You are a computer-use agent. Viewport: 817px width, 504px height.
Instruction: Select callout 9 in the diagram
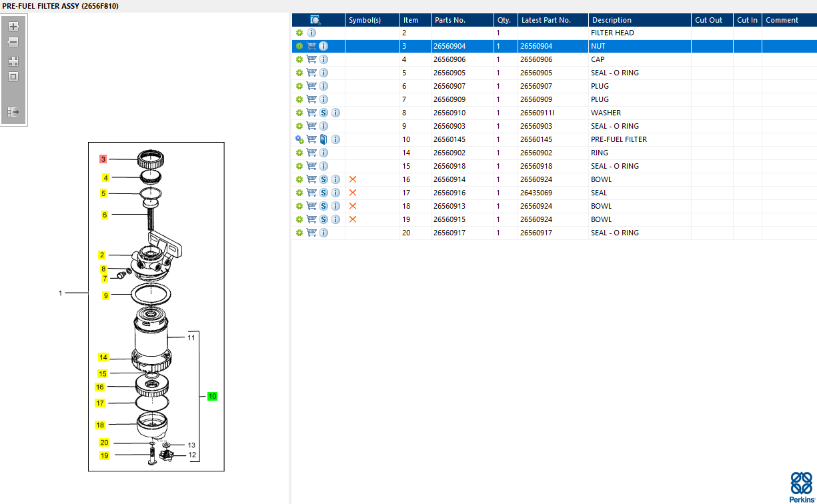coord(105,295)
